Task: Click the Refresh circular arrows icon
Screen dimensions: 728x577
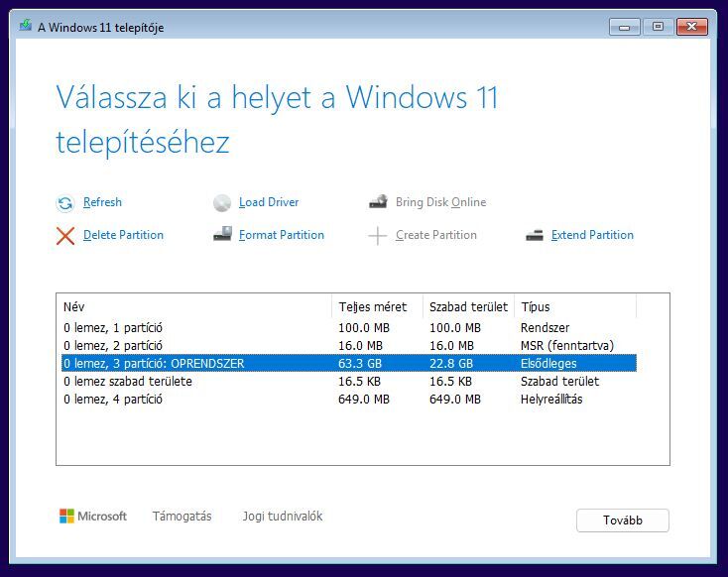Action: point(65,203)
